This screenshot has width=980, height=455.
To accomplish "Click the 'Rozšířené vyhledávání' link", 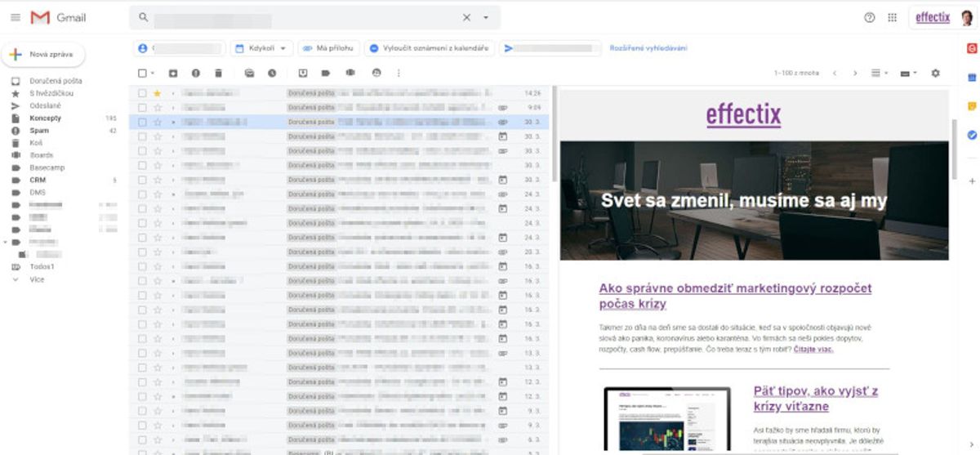I will (648, 48).
